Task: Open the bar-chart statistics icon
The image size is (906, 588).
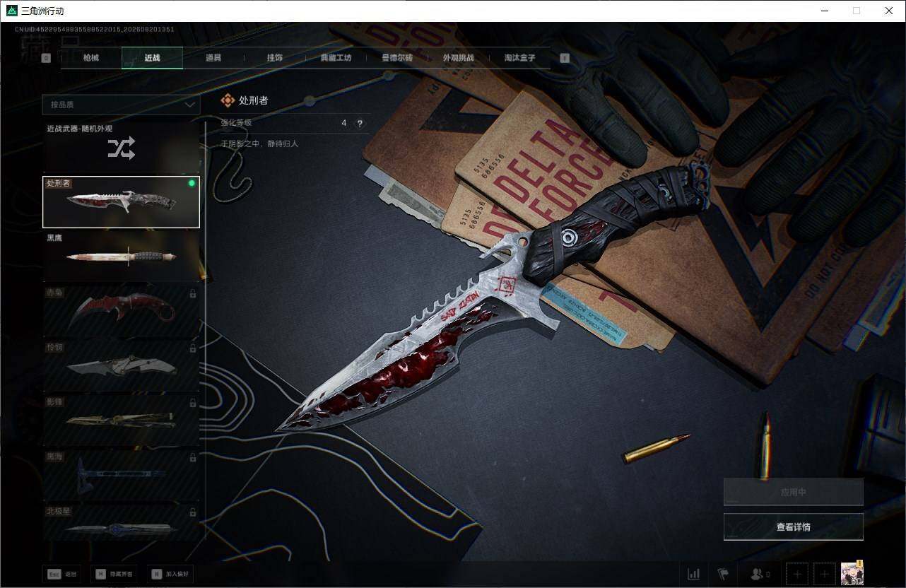Action: [694, 574]
